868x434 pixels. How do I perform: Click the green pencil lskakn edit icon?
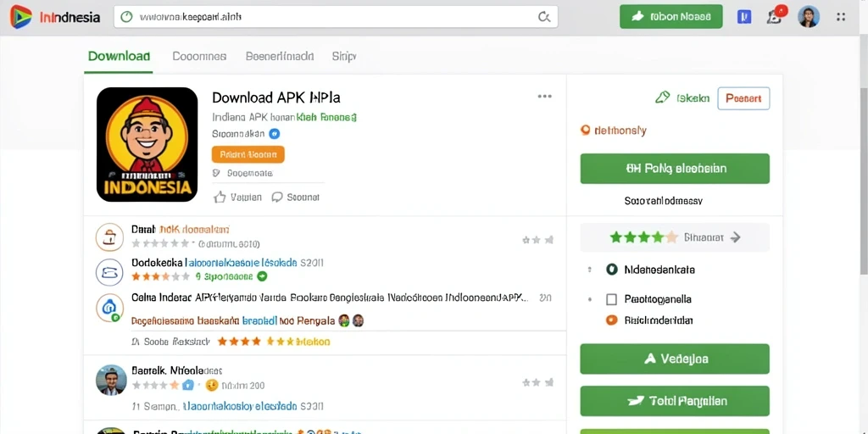(x=662, y=98)
